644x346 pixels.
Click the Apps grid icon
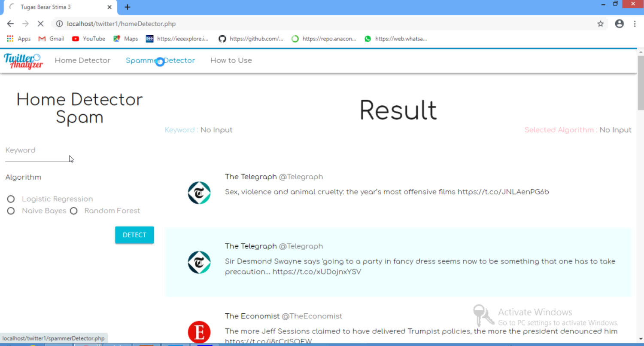click(x=9, y=39)
